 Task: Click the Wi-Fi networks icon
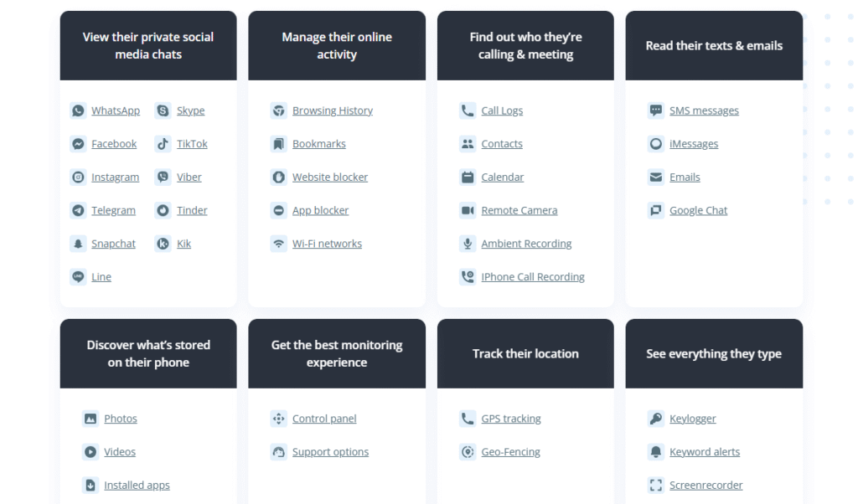click(279, 244)
